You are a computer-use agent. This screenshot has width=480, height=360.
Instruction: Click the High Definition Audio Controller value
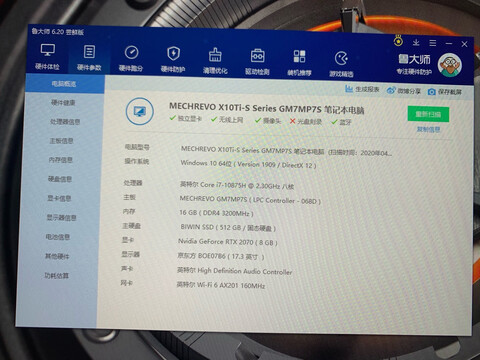coord(234,271)
